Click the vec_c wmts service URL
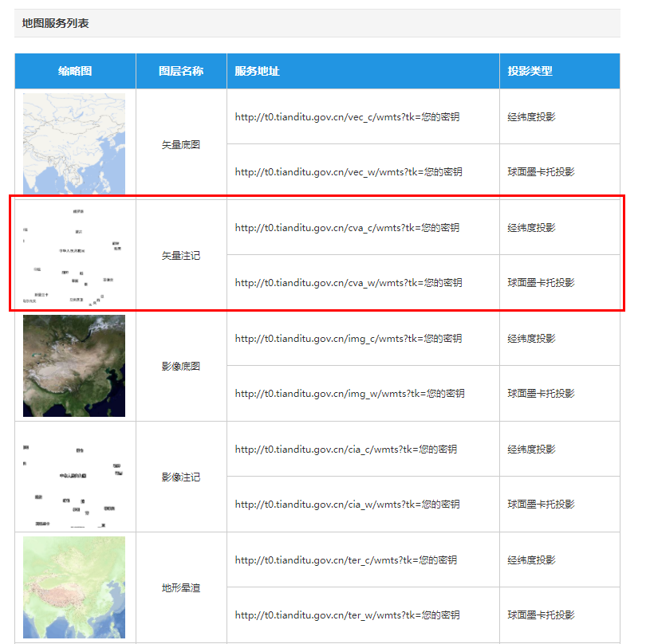The height and width of the screenshot is (644, 650). tap(347, 117)
